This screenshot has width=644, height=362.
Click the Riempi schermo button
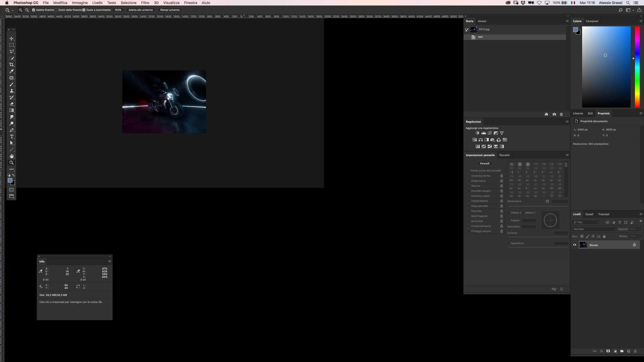(170, 10)
